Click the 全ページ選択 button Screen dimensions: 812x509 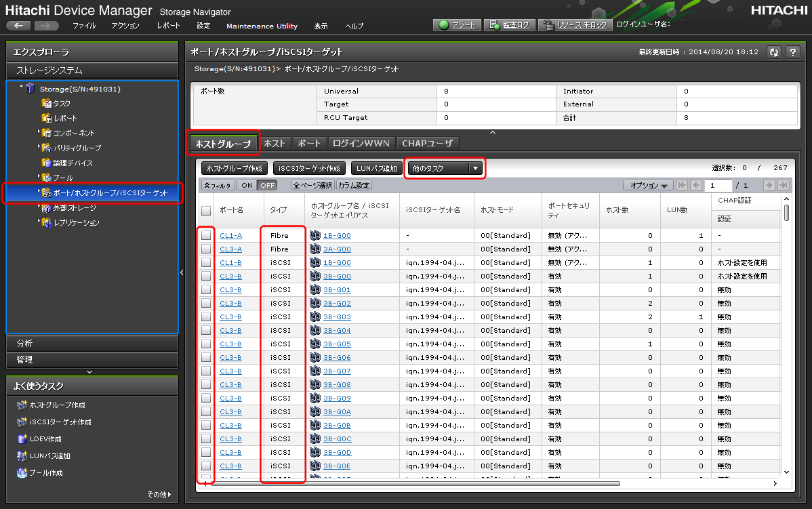click(312, 185)
